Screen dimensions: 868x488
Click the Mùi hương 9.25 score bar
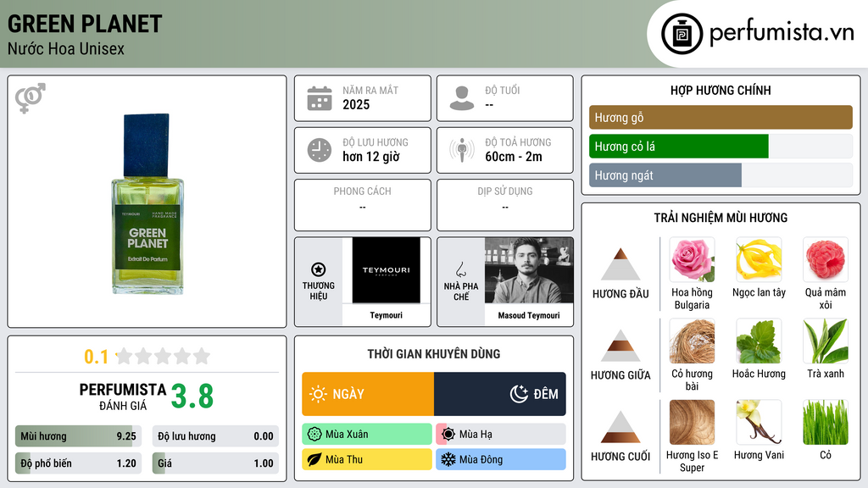click(78, 436)
